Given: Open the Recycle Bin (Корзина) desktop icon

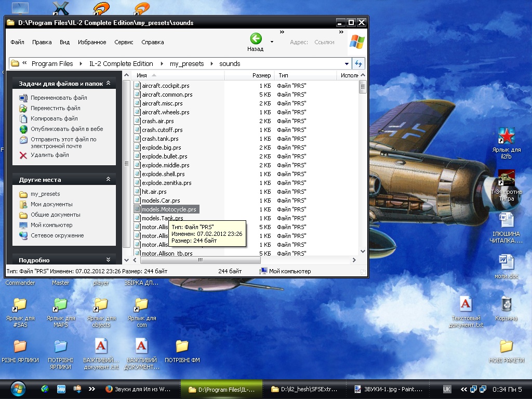Looking at the screenshot, I should [506, 304].
